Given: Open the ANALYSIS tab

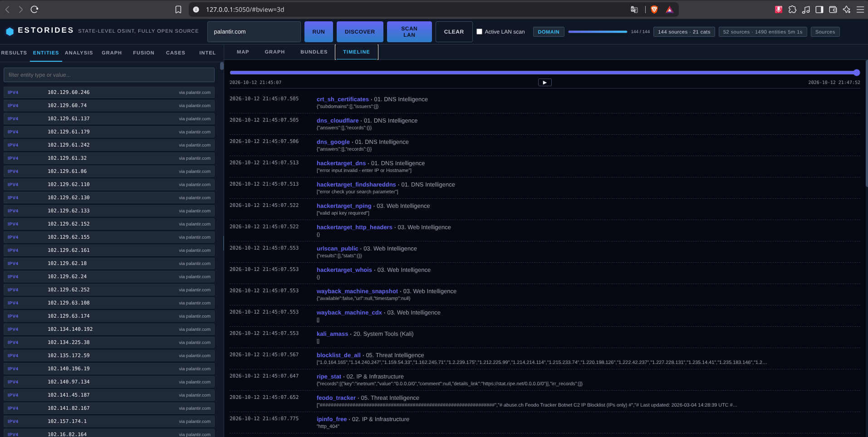Looking at the screenshot, I should [x=79, y=53].
